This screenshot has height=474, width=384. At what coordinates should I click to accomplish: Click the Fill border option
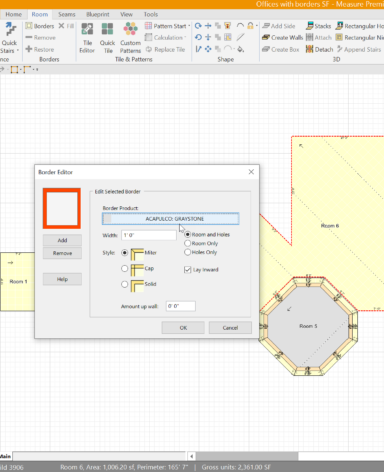pyautogui.click(x=66, y=26)
